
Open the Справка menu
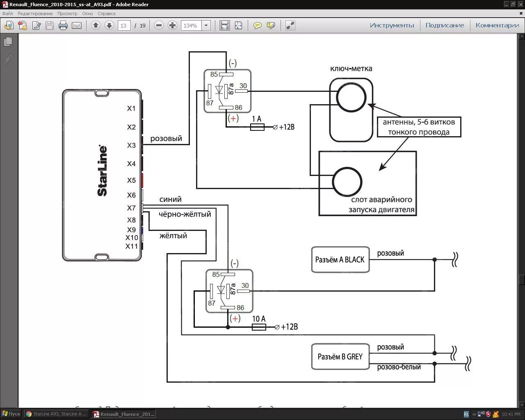point(107,14)
